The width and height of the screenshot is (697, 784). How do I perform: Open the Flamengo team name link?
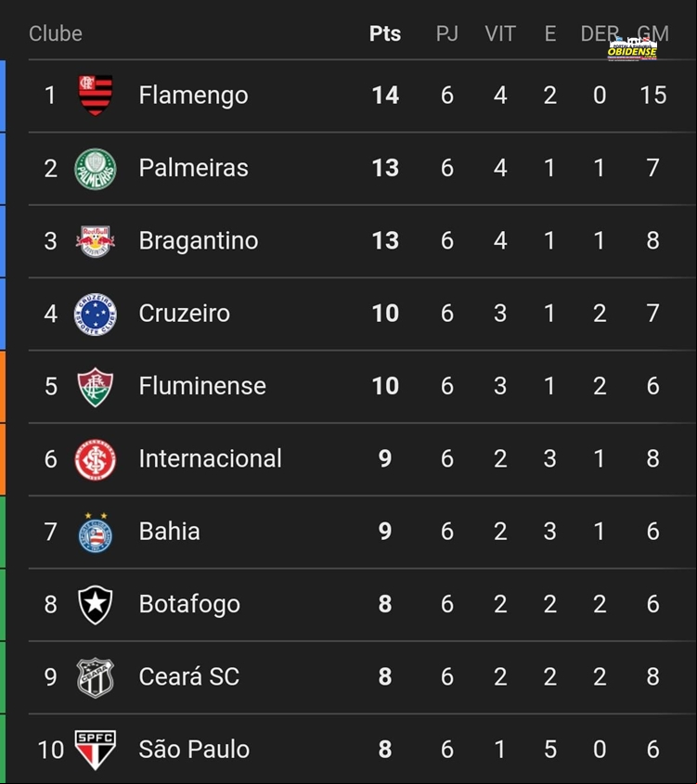[x=193, y=95]
